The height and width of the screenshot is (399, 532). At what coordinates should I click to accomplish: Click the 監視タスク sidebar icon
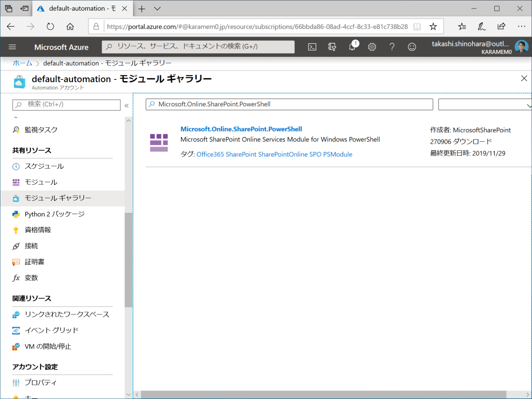coord(16,130)
